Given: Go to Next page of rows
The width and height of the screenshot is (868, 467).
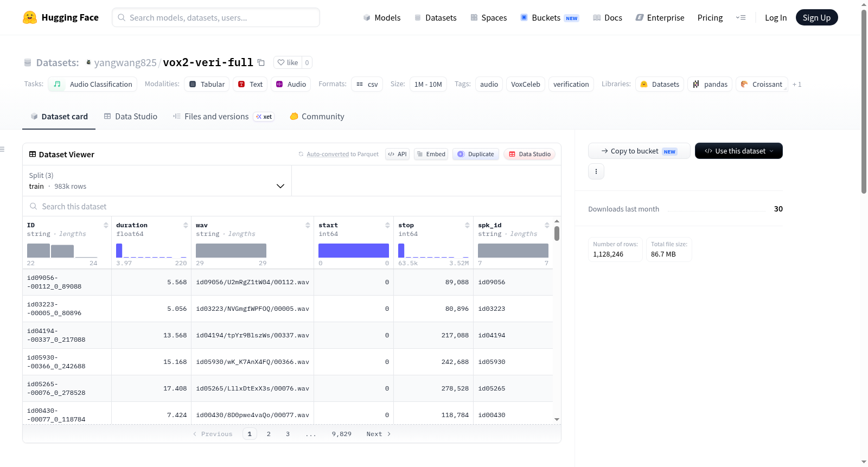Looking at the screenshot, I should (378, 434).
